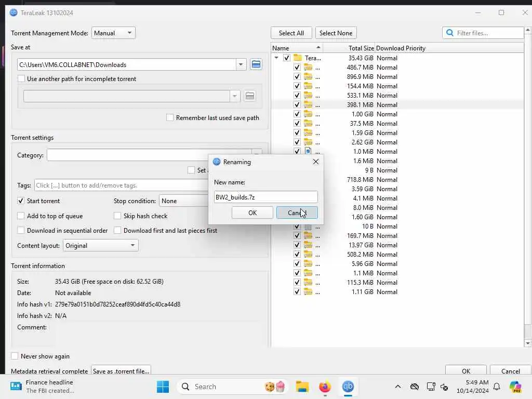Click the folder icon of the 35.43 GiB root item
The image size is (532, 399).
point(298,58)
